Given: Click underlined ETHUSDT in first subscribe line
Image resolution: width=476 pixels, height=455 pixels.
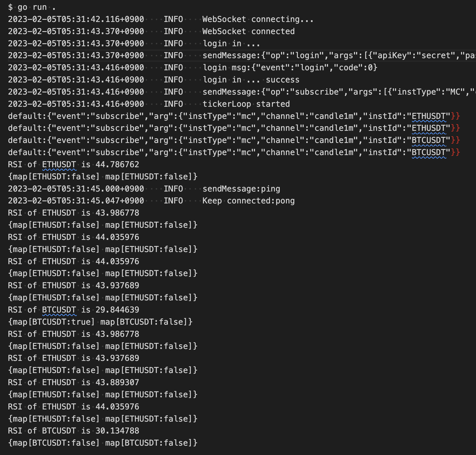Looking at the screenshot, I should click(429, 116).
